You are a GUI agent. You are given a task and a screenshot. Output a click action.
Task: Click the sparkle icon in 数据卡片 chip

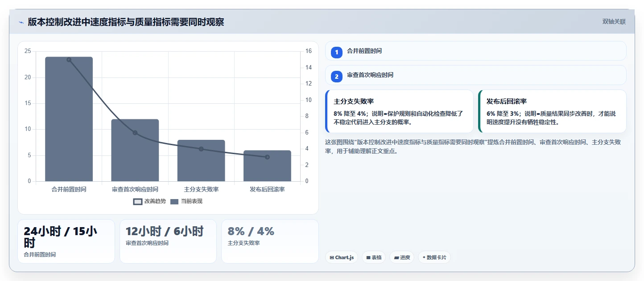pos(424,258)
